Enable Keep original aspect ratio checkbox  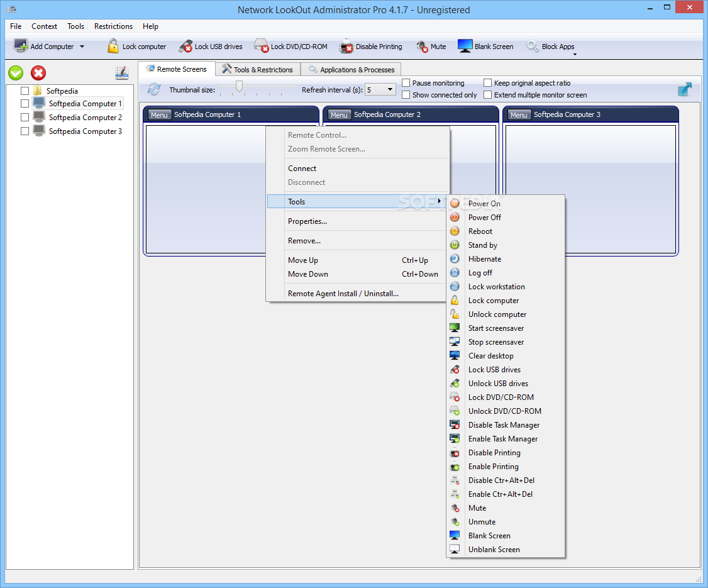[488, 82]
